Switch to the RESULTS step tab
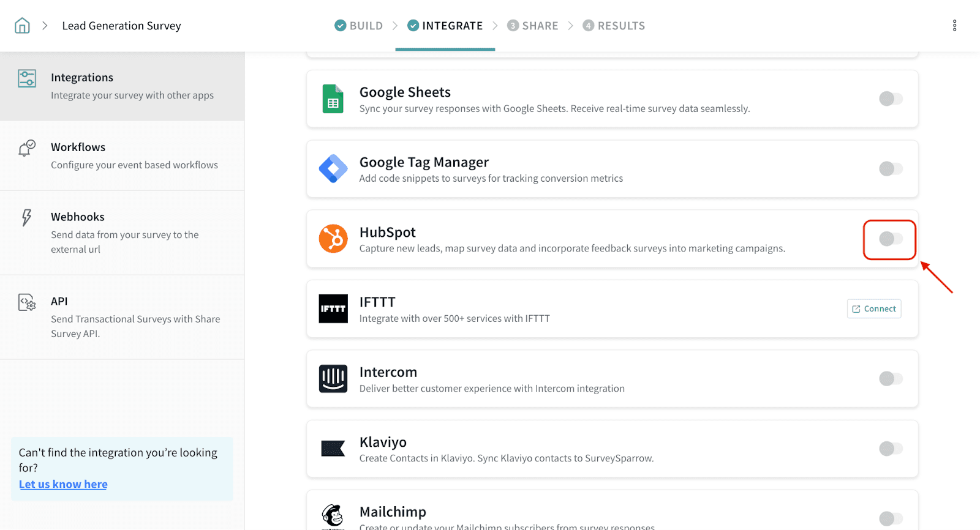This screenshot has width=980, height=530. [x=614, y=26]
